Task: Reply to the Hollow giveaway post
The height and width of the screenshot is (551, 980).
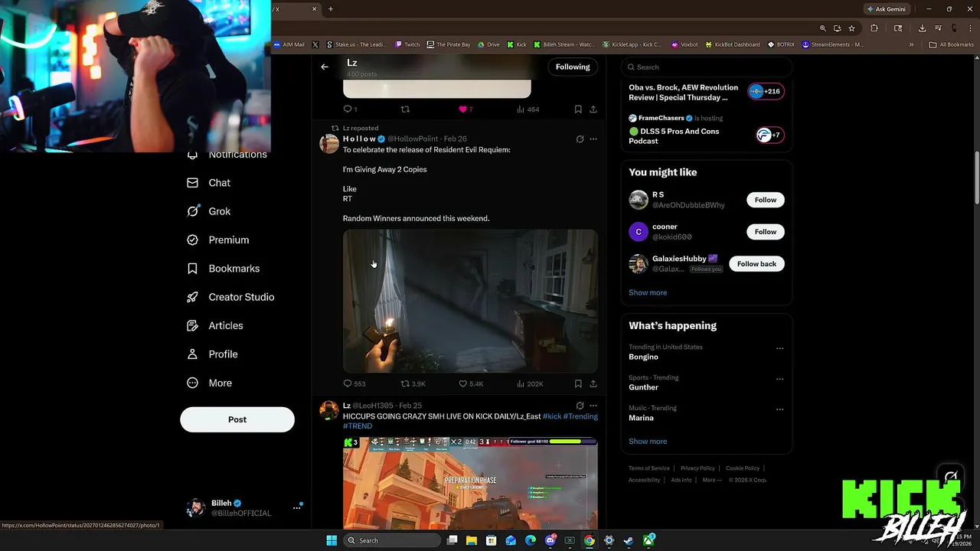Action: [x=354, y=383]
